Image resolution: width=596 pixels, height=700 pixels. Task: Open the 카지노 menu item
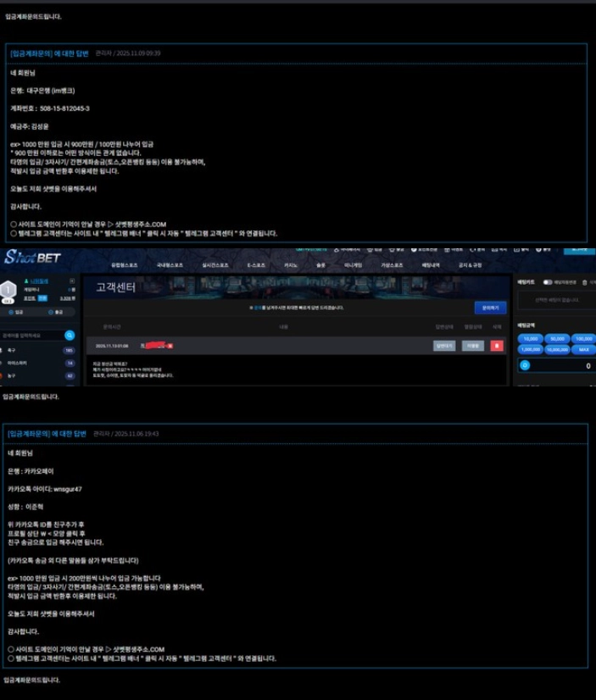coord(291,265)
